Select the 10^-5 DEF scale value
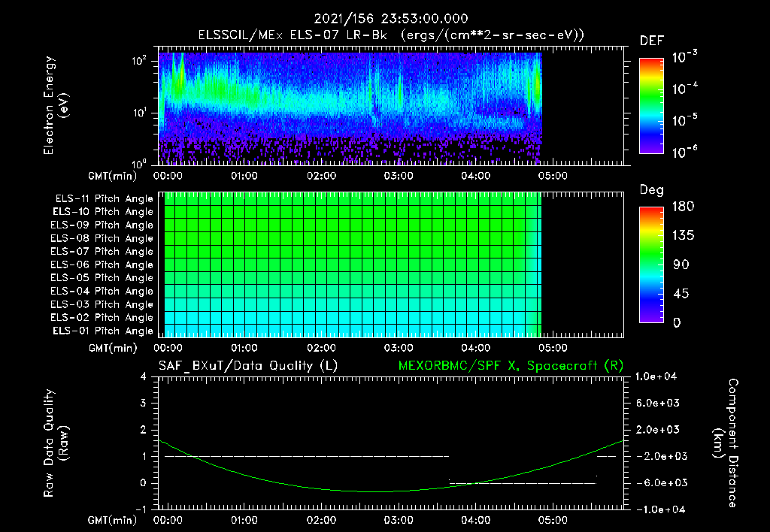This screenshot has width=770, height=532. 684,120
